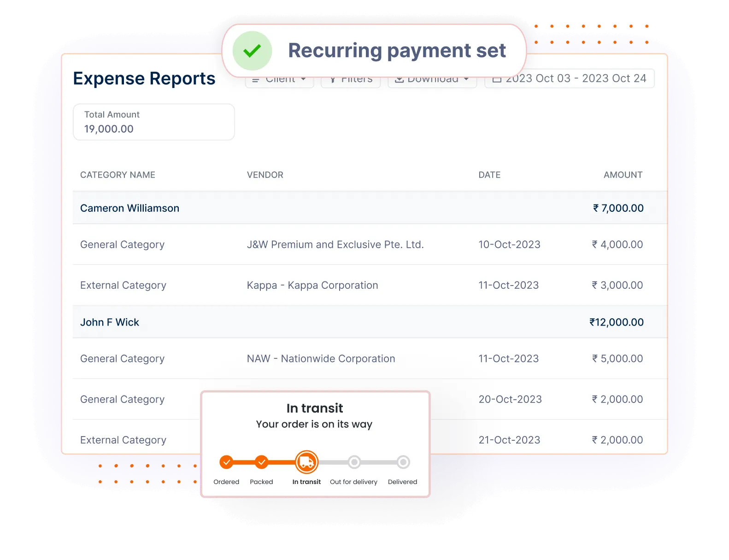Click the ₹ 5,000.00 amount
This screenshot has width=729, height=560.
point(617,359)
